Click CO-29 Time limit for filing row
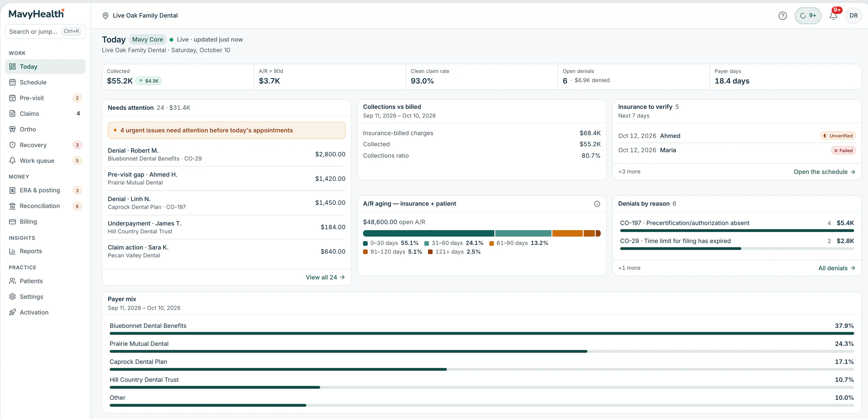This screenshot has width=868, height=419. [737, 244]
